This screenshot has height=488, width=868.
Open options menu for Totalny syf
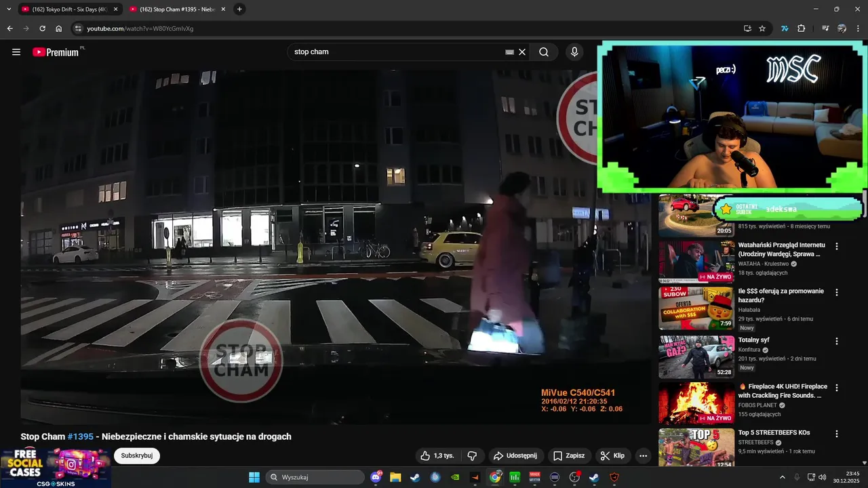837,342
